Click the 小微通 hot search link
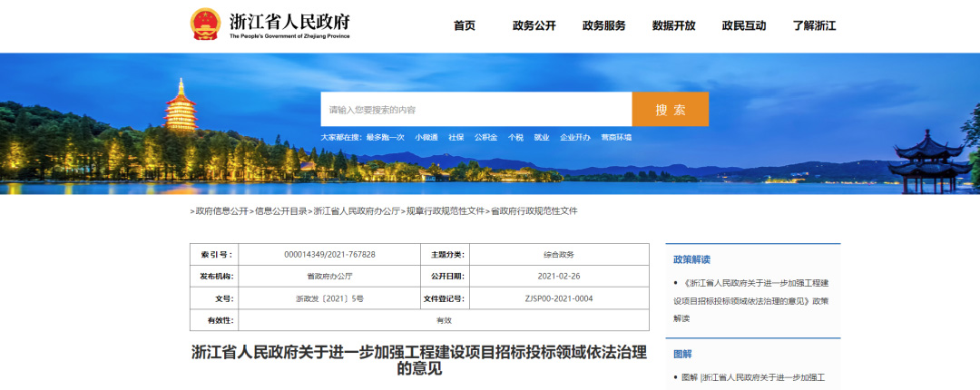The height and width of the screenshot is (390, 980). [x=426, y=138]
